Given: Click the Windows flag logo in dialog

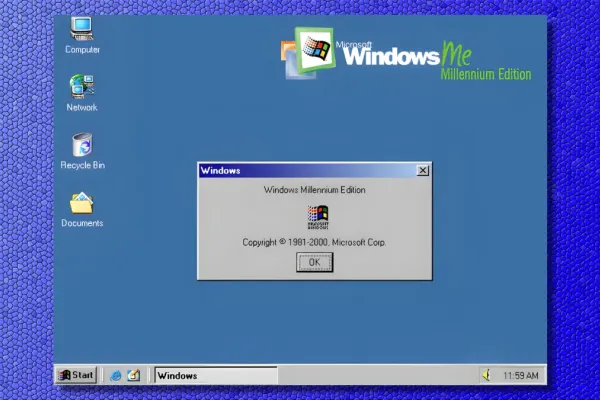Looking at the screenshot, I should (318, 217).
